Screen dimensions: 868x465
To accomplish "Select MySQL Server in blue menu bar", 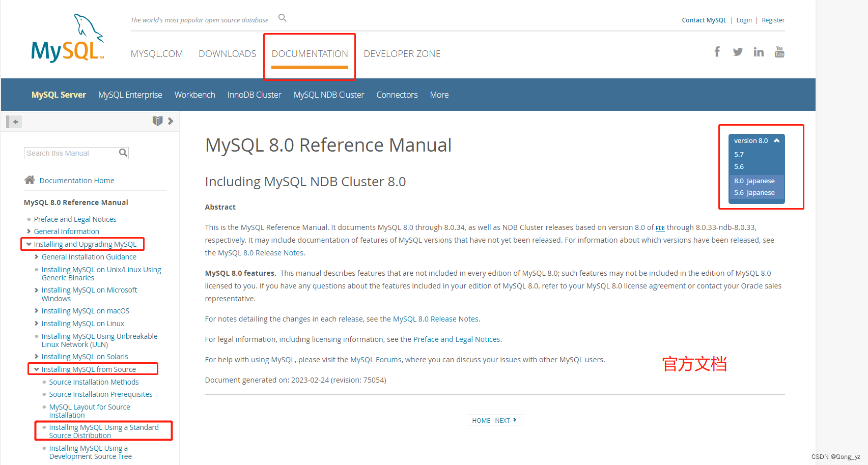I will point(59,95).
